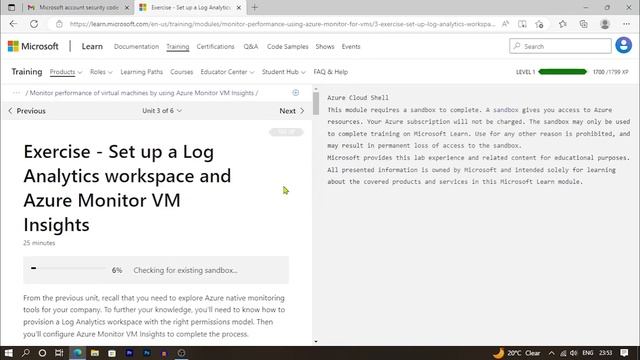Open Shows in Learn nav

(325, 47)
